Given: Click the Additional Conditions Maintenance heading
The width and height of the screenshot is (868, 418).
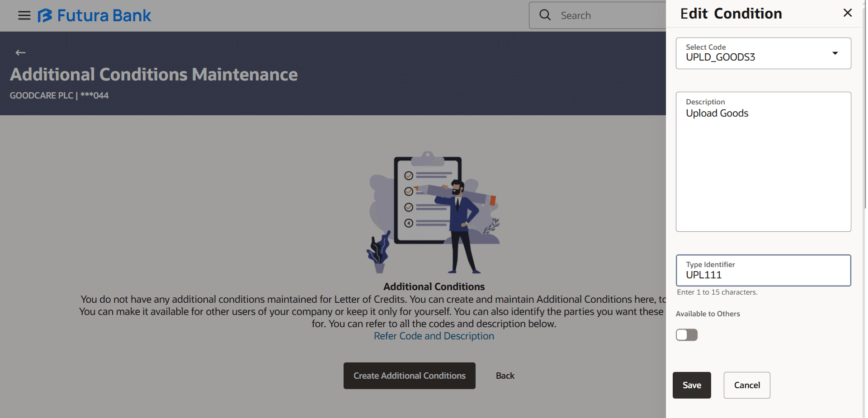Looking at the screenshot, I should [154, 74].
